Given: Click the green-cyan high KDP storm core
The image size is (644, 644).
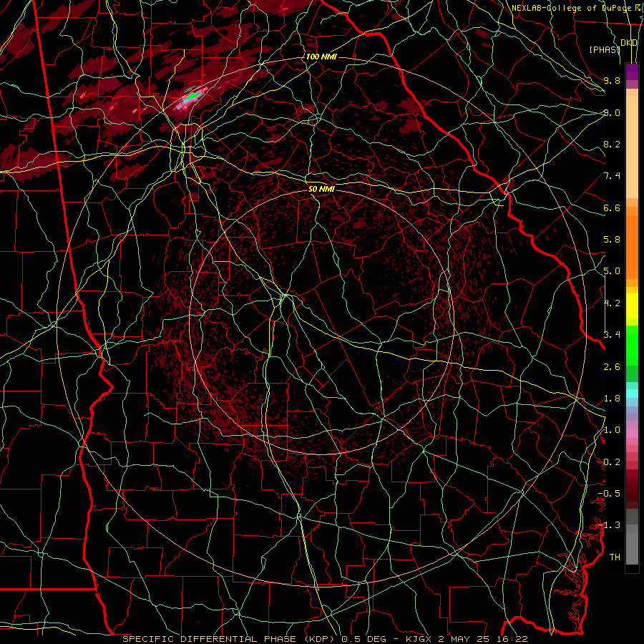Looking at the screenshot, I should point(192,96).
